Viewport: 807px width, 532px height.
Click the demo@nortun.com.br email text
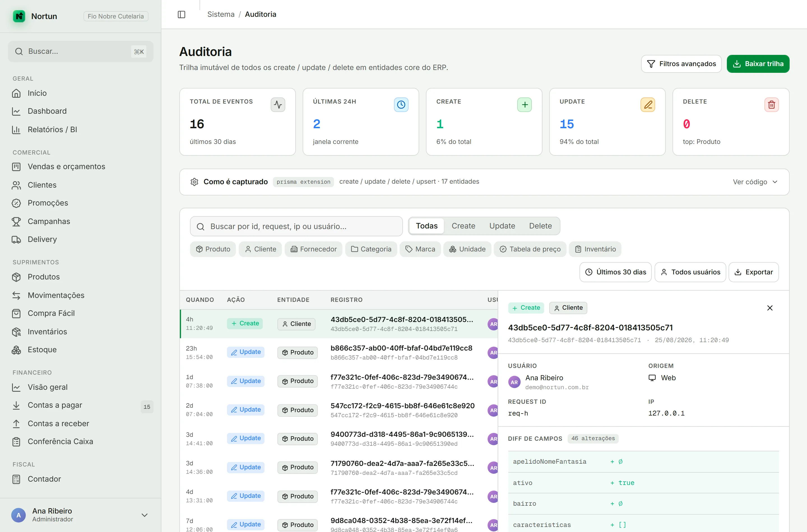(x=557, y=387)
